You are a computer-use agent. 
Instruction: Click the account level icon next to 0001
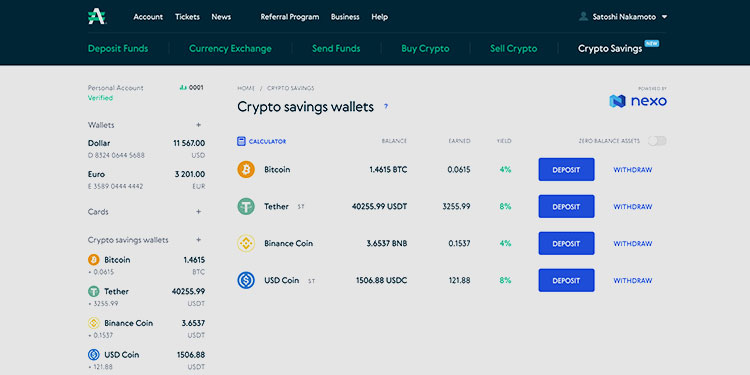coord(183,88)
